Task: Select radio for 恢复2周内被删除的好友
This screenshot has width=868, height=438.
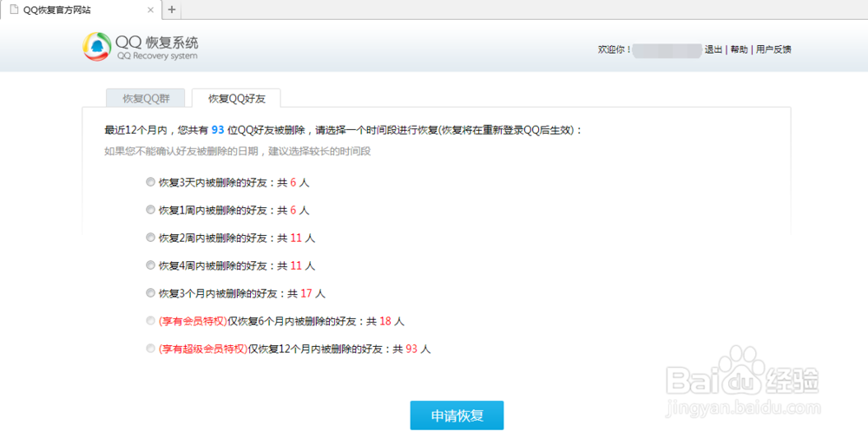Action: click(150, 238)
